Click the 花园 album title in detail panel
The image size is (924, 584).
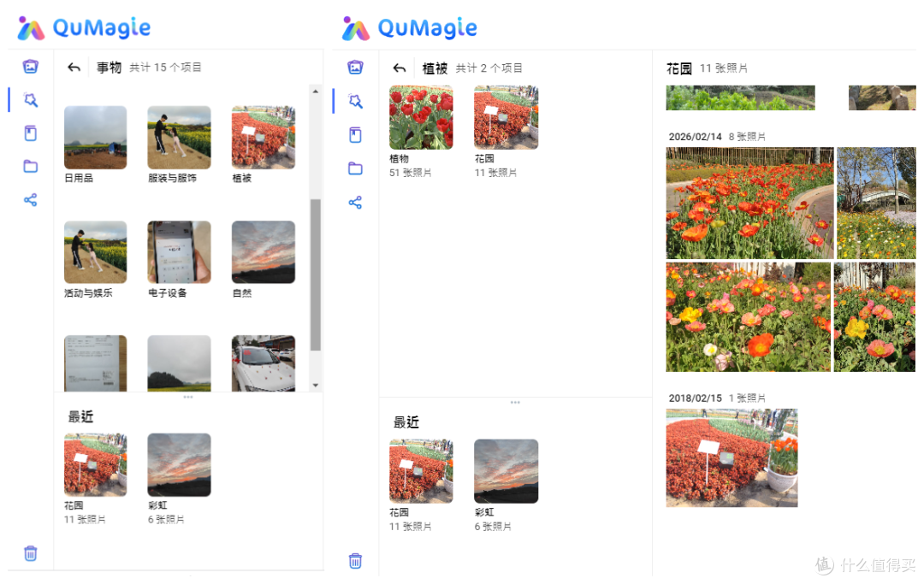point(678,68)
